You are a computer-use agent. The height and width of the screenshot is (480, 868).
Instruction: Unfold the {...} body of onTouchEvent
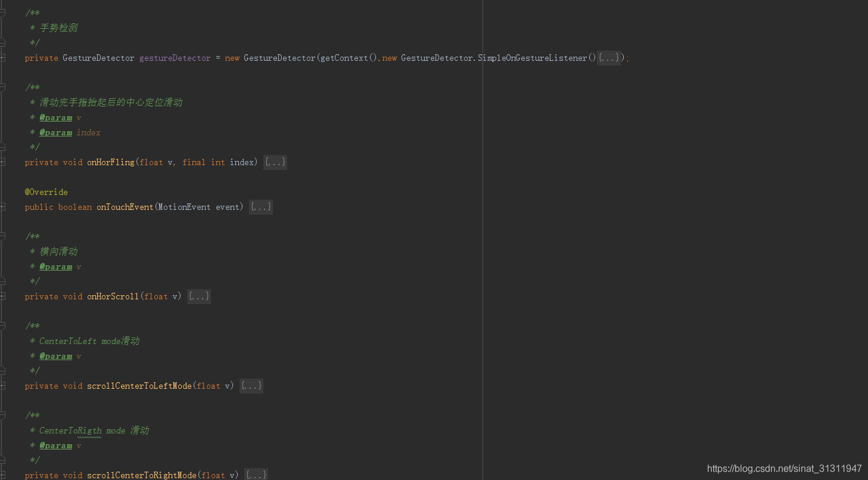(x=261, y=207)
